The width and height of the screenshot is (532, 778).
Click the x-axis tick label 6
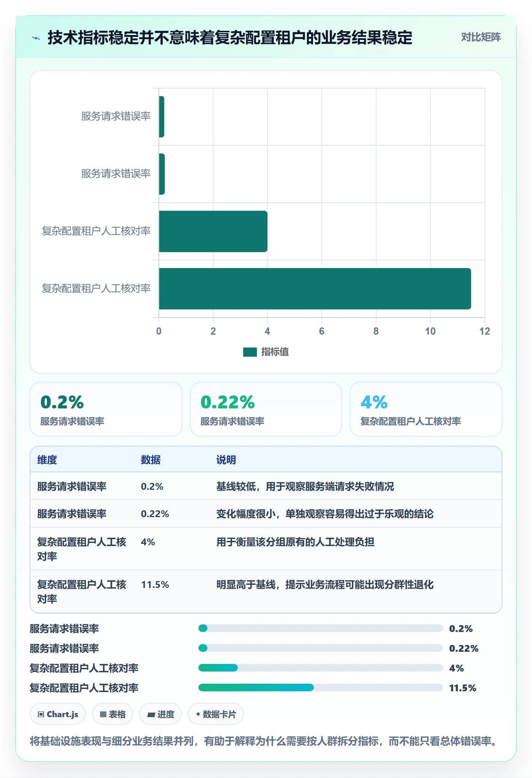(322, 331)
